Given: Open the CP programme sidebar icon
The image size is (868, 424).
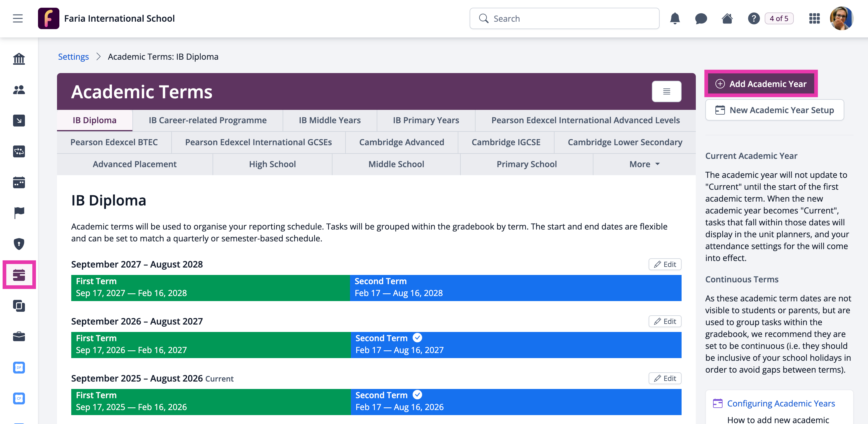Looking at the screenshot, I should [x=19, y=398].
